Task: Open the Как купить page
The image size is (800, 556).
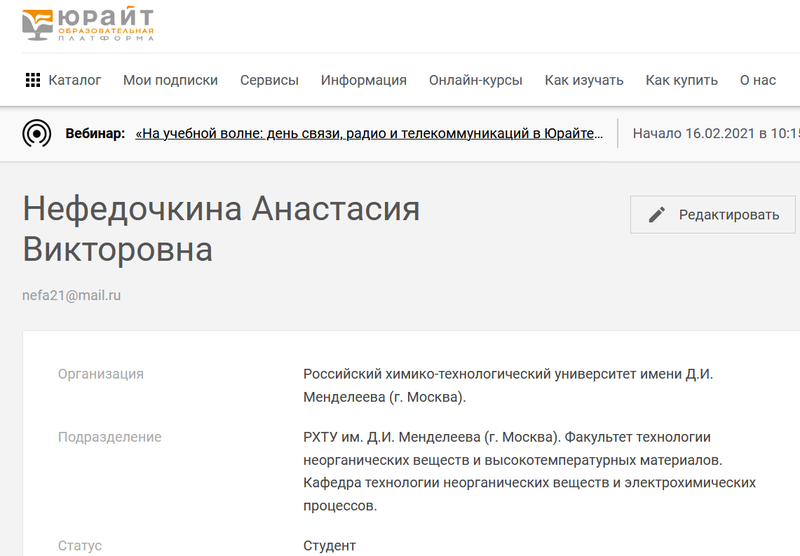Action: tap(681, 81)
